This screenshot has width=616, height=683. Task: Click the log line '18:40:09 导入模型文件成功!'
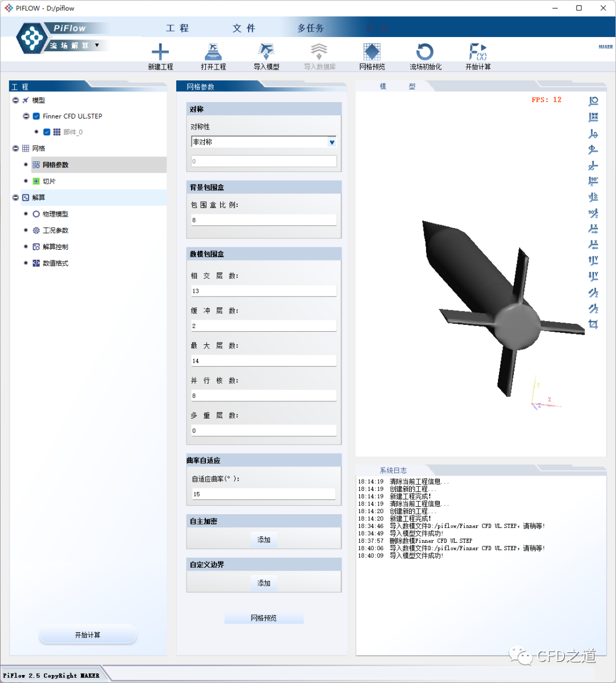coord(401,556)
